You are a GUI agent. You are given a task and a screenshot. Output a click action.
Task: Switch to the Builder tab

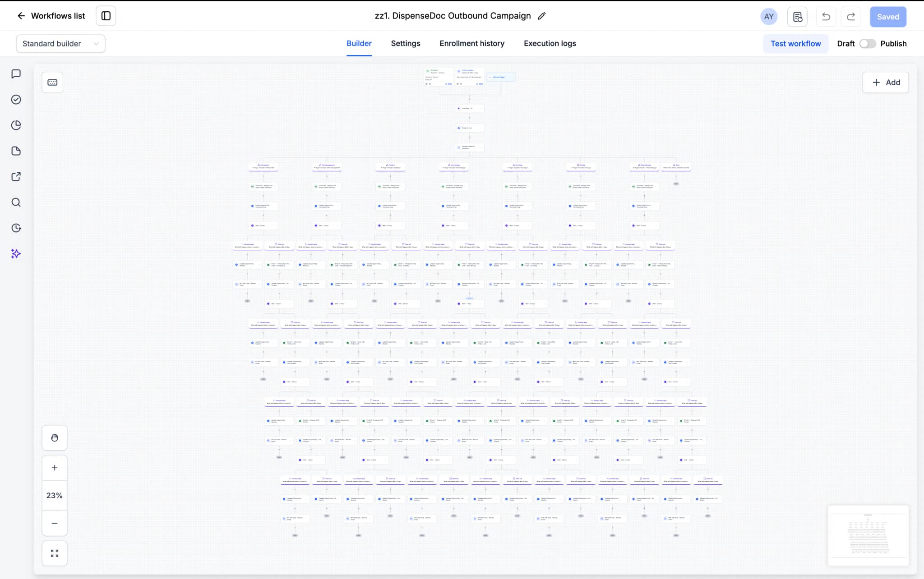[x=359, y=44]
